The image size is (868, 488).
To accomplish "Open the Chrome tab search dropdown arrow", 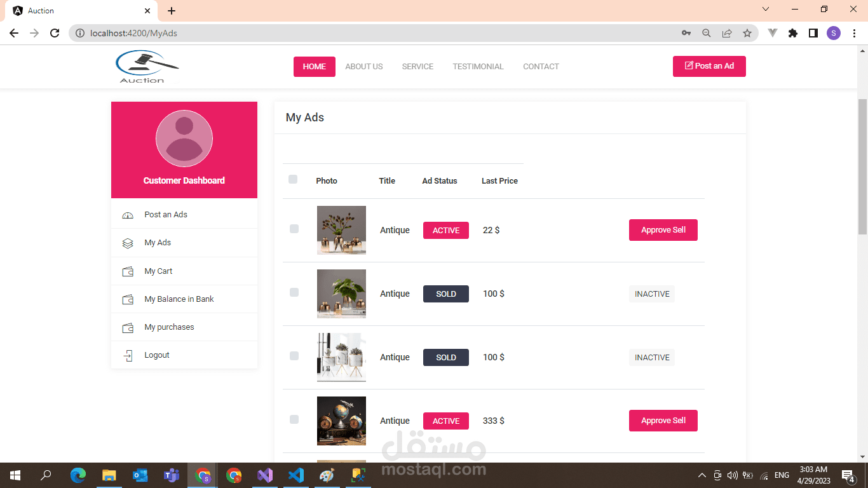I will pos(766,10).
